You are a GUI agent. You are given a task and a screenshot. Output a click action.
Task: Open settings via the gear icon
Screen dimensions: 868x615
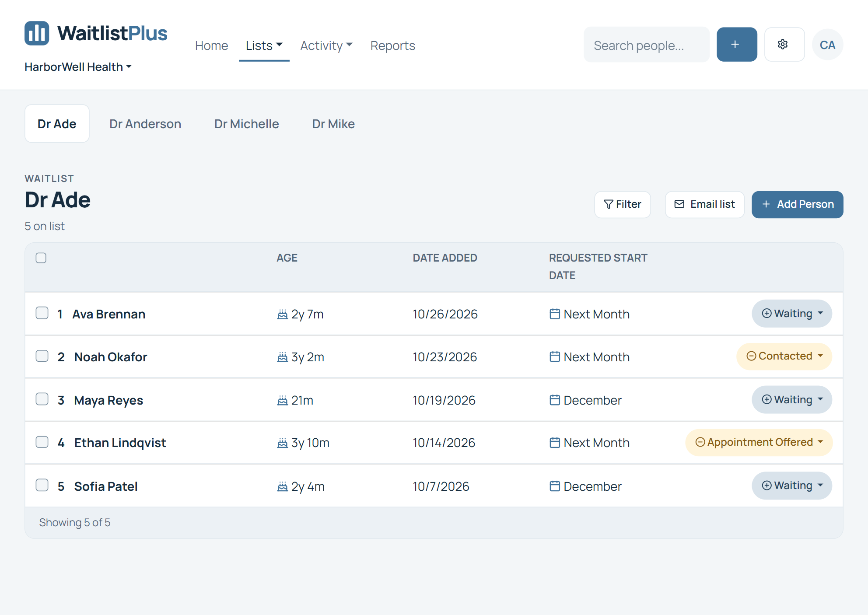(784, 45)
